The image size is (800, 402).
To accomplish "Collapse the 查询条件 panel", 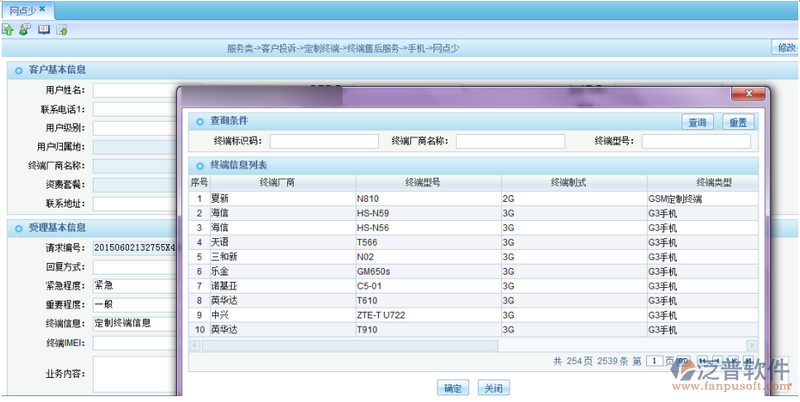I will pos(199,121).
